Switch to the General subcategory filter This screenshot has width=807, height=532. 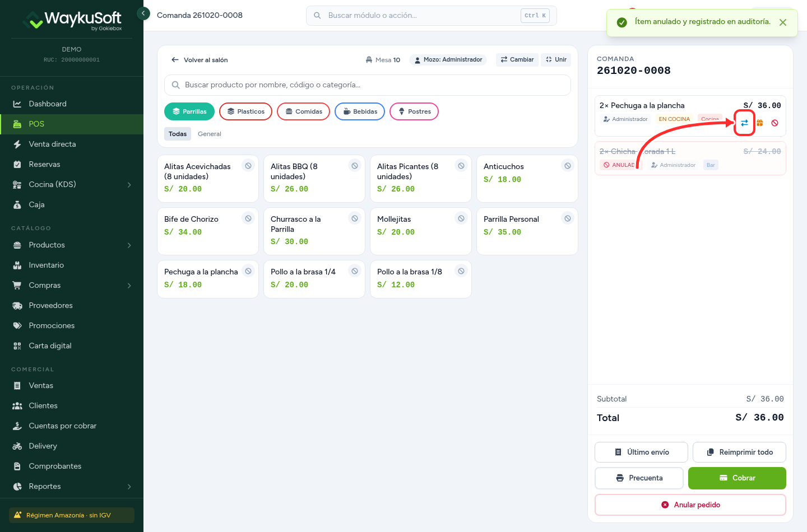pos(210,134)
